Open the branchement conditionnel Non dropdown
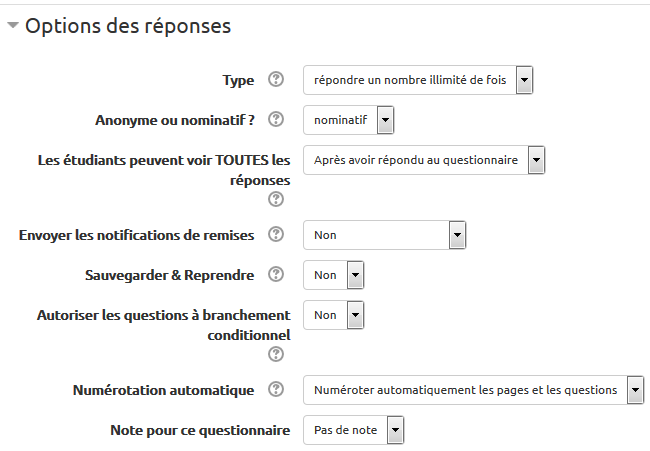This screenshot has width=650, height=451. point(333,315)
